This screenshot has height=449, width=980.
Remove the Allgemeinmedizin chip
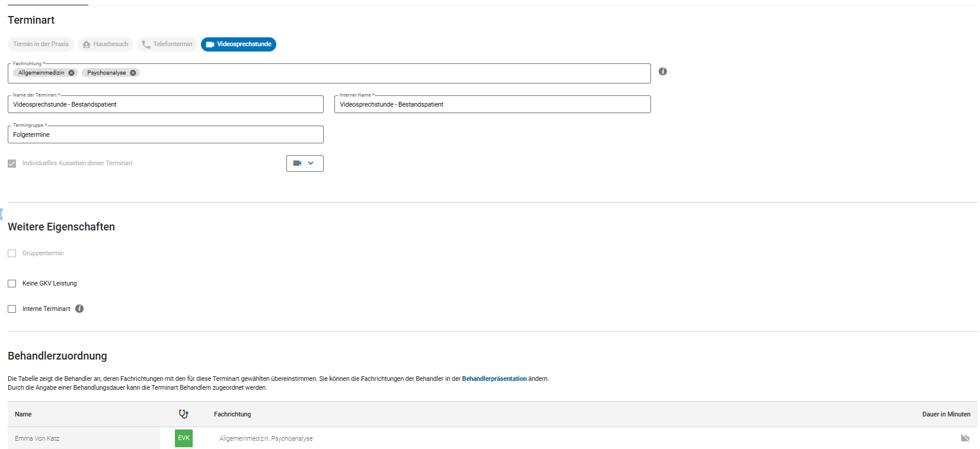(x=71, y=73)
